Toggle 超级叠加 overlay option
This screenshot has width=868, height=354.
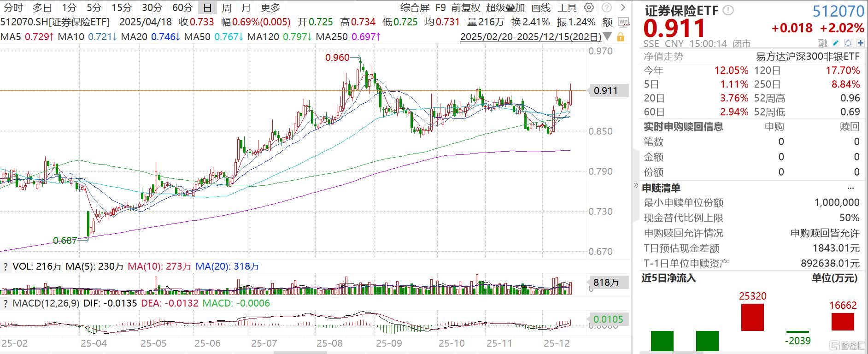point(505,7)
